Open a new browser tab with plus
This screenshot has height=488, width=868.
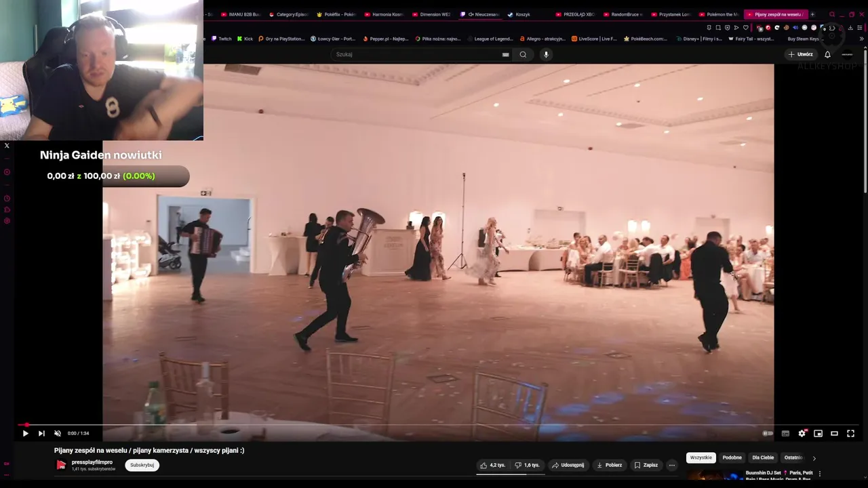pyautogui.click(x=812, y=14)
